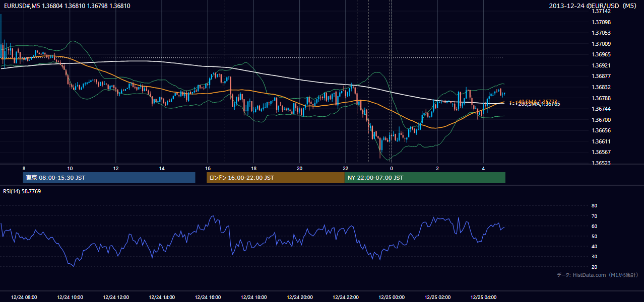Click the データ: HistData.com source credit
Screen dimensions: 644x302
click(x=598, y=275)
